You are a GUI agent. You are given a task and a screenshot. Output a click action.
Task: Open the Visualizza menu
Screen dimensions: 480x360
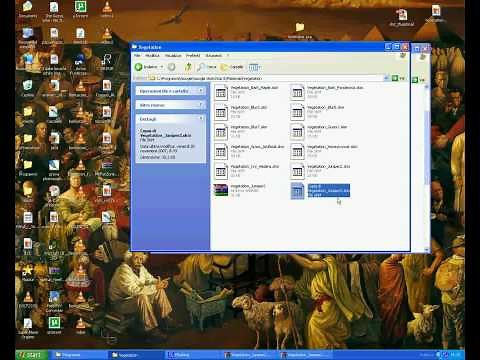pos(173,55)
